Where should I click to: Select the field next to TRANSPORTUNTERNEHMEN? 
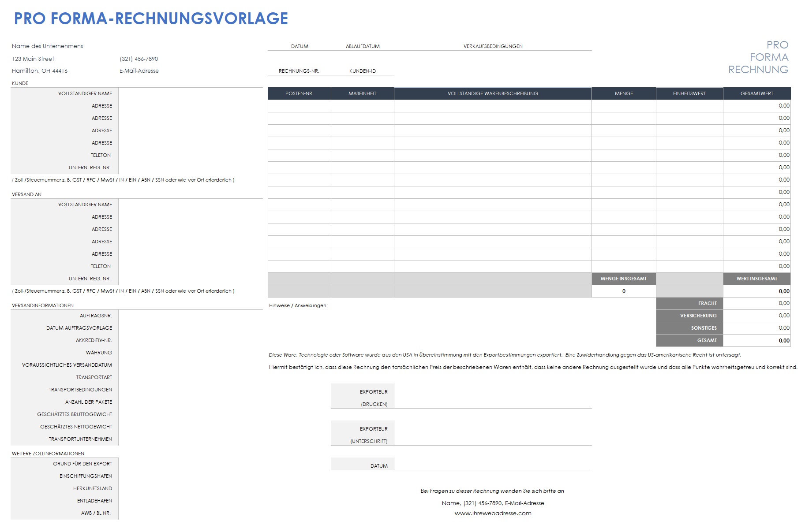pos(191,439)
